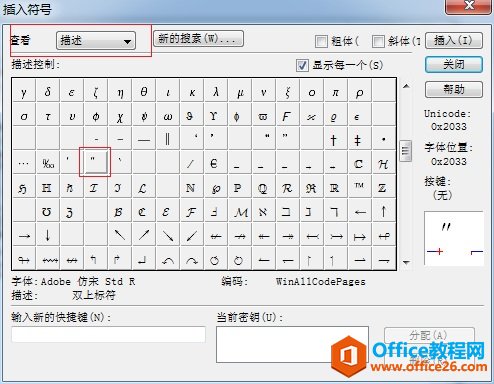Open help with the 帮助 button

(454, 89)
